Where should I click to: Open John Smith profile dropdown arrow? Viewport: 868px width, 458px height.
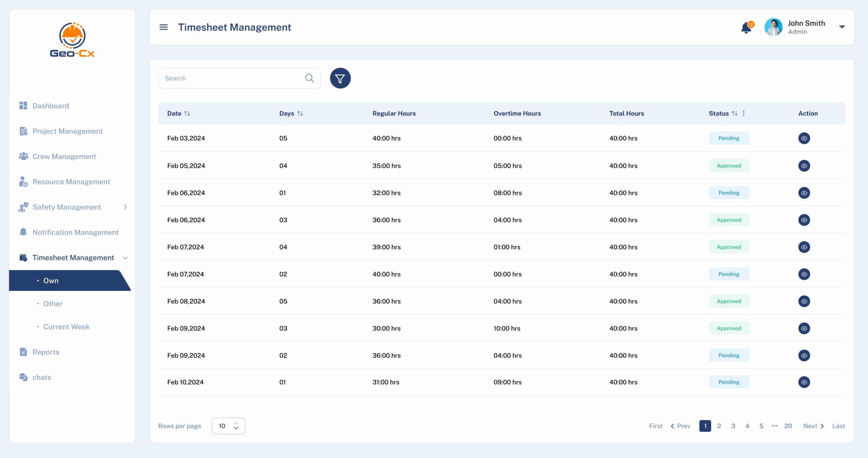pos(842,27)
